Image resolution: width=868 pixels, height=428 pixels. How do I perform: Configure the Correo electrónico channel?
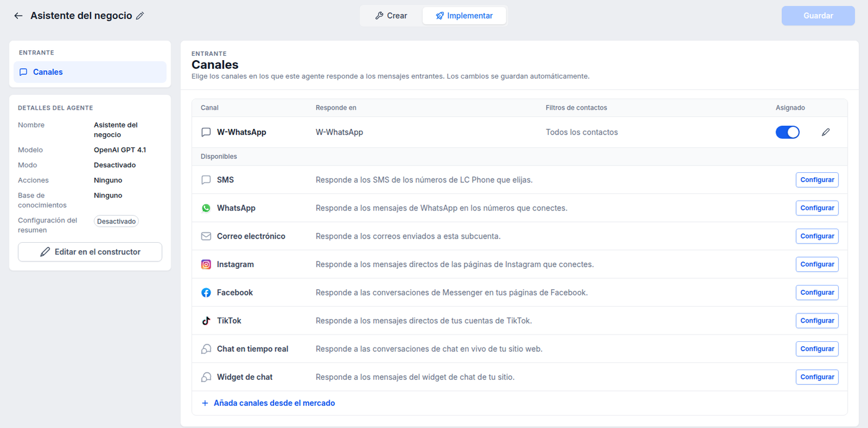pos(817,236)
